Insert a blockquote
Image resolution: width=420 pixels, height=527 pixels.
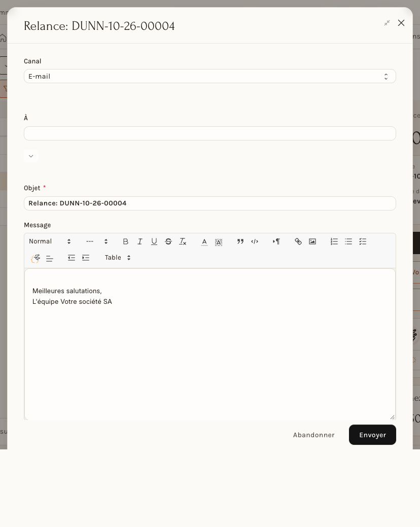point(240,241)
